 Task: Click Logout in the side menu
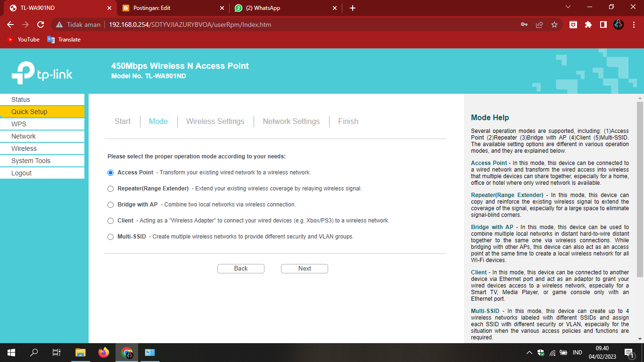(42, 173)
